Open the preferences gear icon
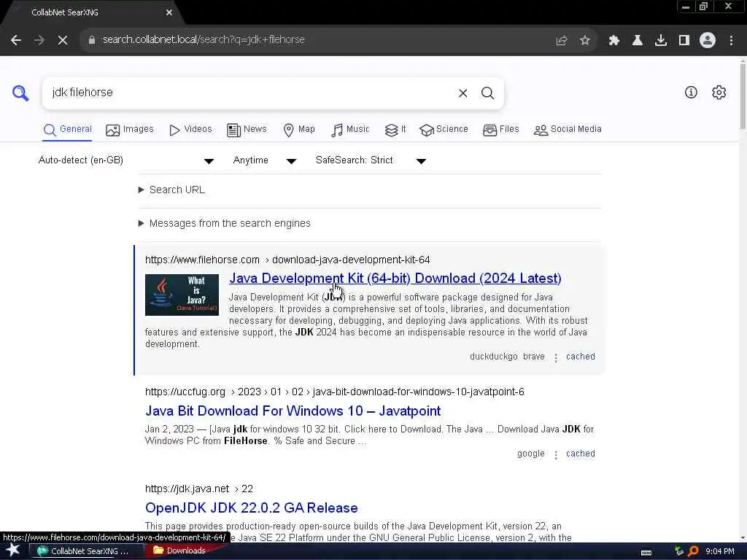The height and width of the screenshot is (560, 747). pyautogui.click(x=719, y=93)
